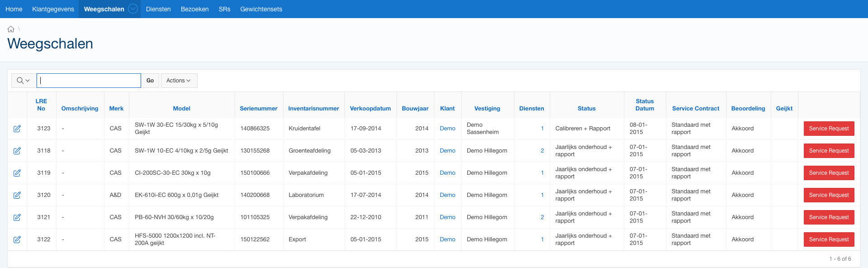
Task: Create Service Request for serial 140200668
Action: (x=829, y=195)
